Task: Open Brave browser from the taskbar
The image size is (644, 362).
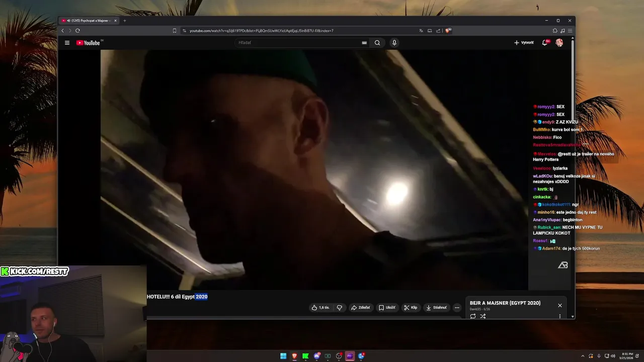Action: [x=294, y=356]
